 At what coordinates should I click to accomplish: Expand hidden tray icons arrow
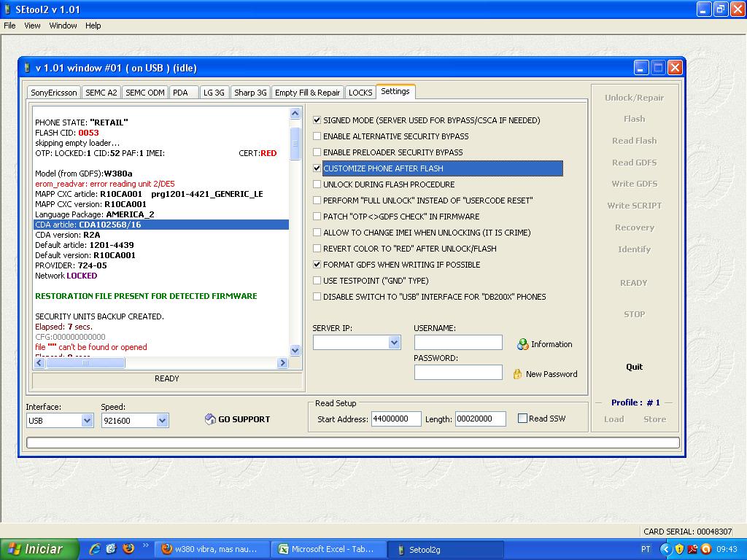click(x=665, y=549)
